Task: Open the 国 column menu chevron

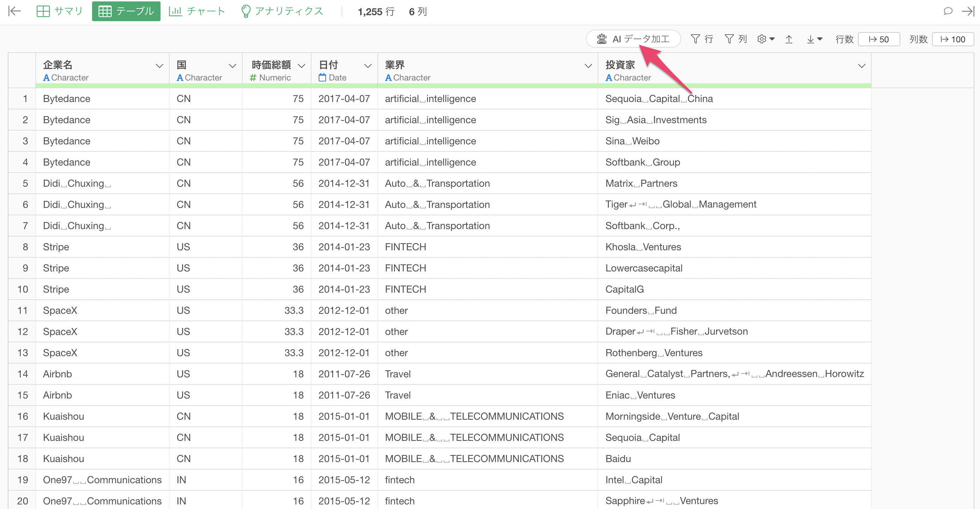Action: [x=232, y=66]
